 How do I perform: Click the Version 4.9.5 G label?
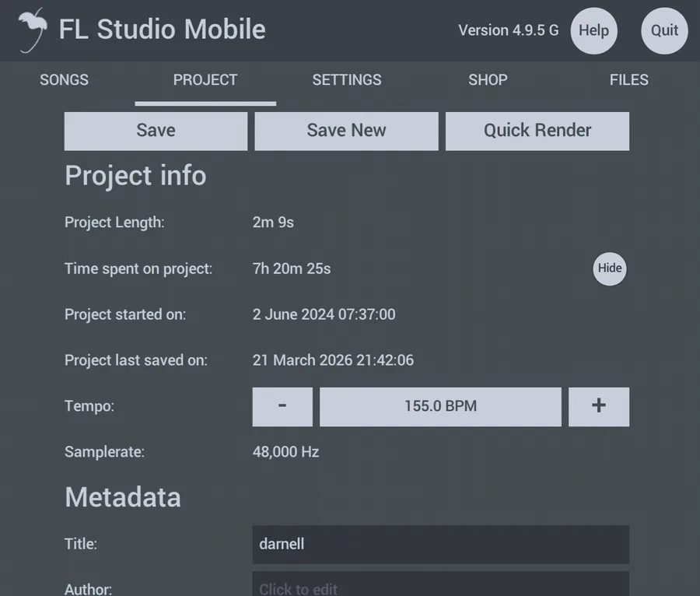click(508, 30)
